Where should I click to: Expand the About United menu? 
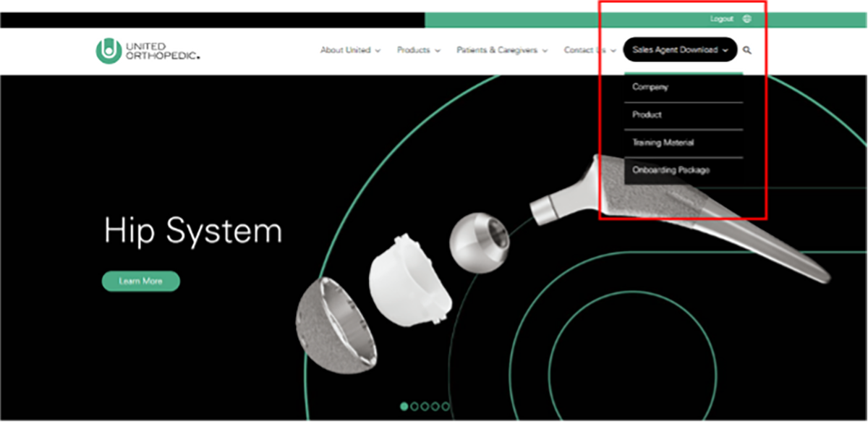pos(350,51)
